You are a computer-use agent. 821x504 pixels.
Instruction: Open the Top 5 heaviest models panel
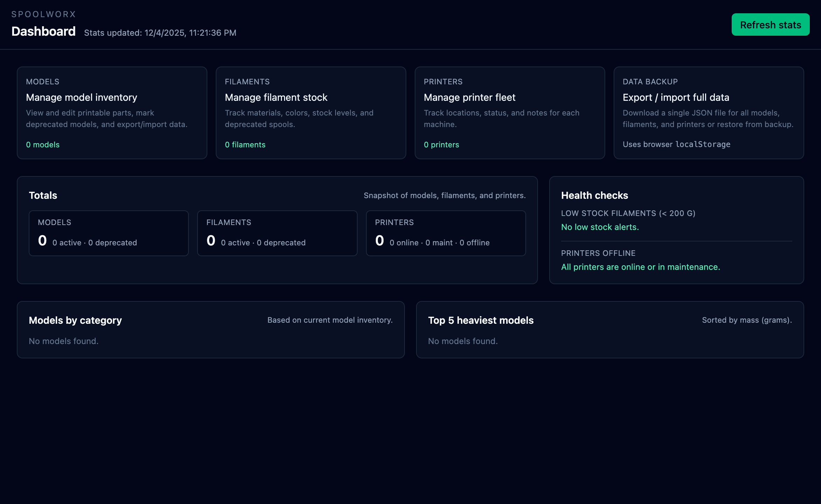[x=481, y=320]
